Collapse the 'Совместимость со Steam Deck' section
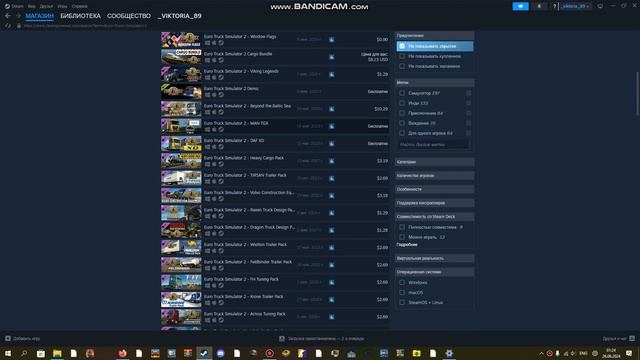Image resolution: width=640 pixels, height=360 pixels. (x=434, y=217)
